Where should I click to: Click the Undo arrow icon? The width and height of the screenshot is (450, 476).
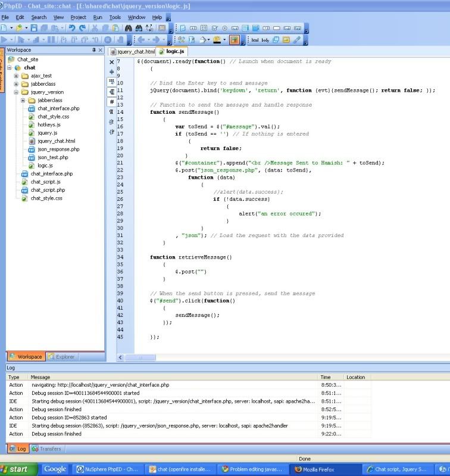[x=71, y=28]
